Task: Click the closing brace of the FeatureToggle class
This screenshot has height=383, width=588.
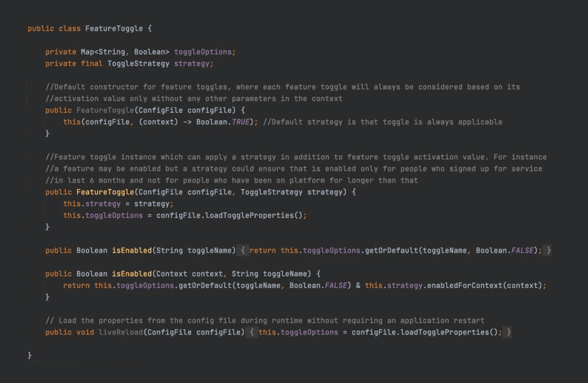Action: pyautogui.click(x=29, y=355)
